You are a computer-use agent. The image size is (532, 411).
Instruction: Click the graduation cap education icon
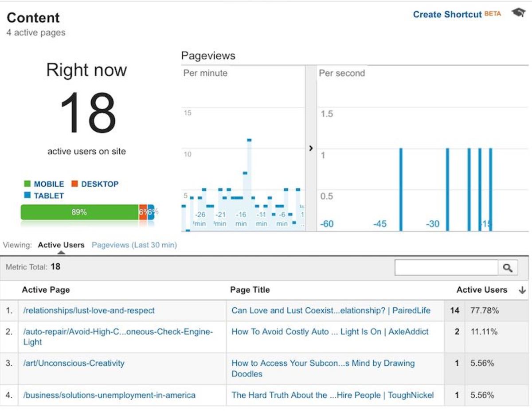pyautogui.click(x=518, y=13)
